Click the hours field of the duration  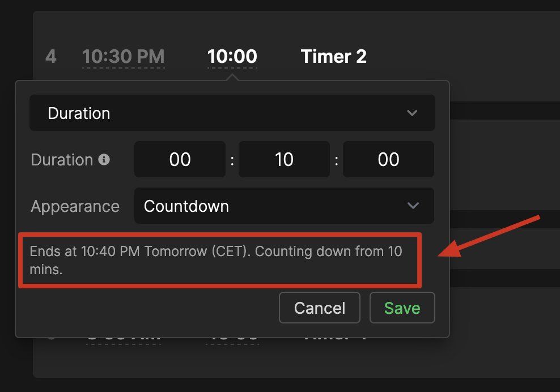(180, 160)
